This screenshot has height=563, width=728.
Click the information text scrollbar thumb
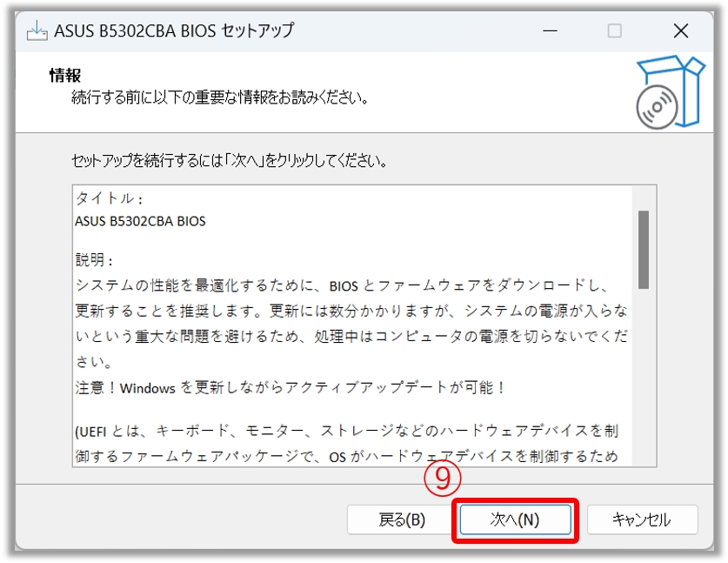point(643,250)
